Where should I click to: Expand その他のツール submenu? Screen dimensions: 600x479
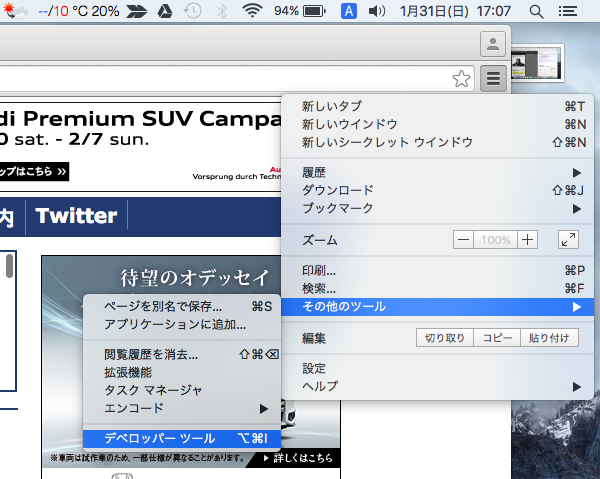(437, 307)
